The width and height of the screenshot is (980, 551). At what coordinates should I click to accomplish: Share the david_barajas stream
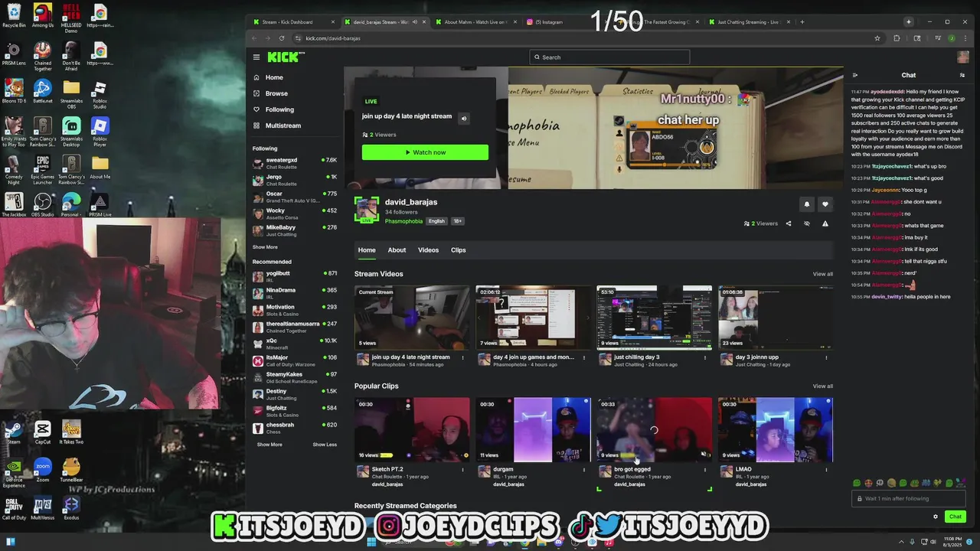pos(789,223)
